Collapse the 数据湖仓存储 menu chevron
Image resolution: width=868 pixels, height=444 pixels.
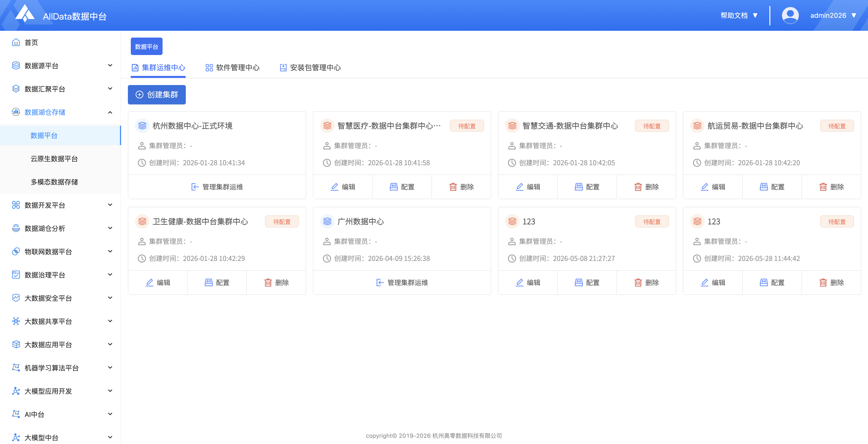110,112
